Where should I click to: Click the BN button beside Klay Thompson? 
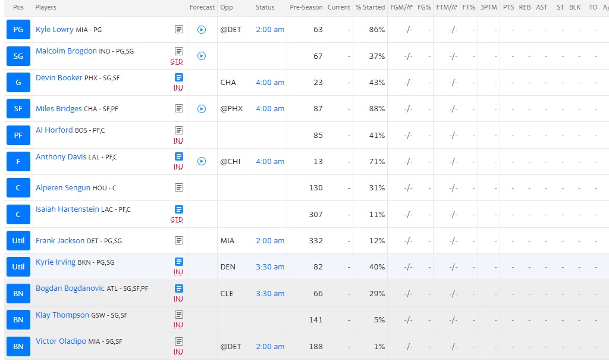click(x=18, y=320)
